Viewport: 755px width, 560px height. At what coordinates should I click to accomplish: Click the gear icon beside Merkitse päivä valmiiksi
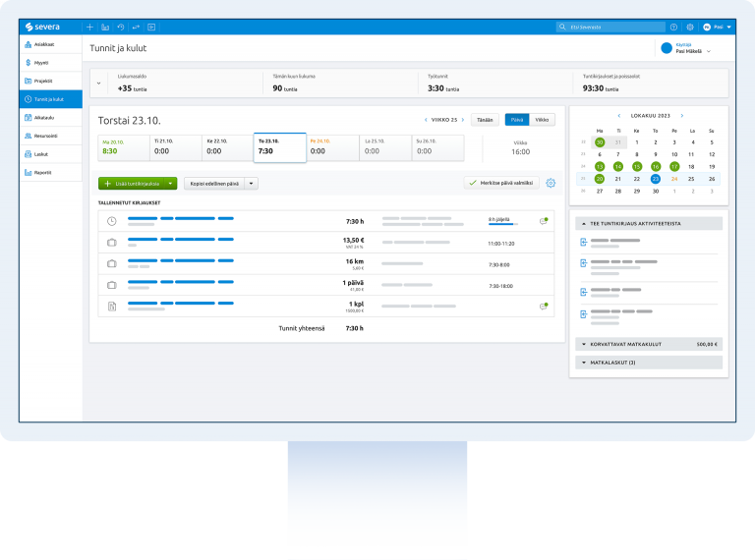(551, 183)
